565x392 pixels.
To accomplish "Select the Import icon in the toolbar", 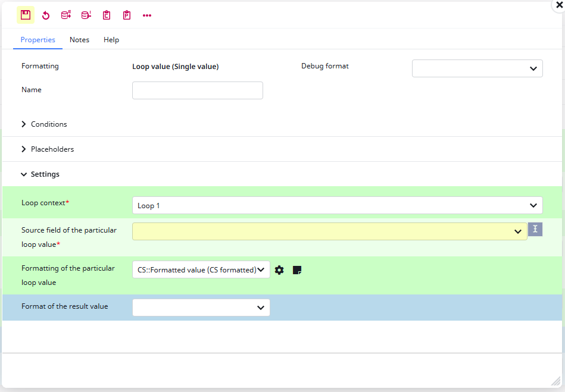I will 86,15.
